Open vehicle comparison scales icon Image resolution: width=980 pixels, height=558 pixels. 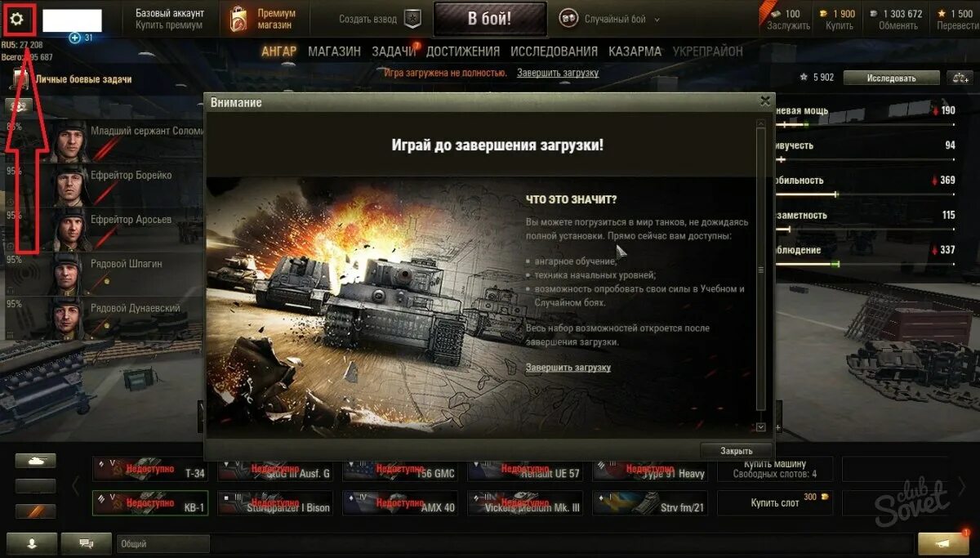coord(958,78)
